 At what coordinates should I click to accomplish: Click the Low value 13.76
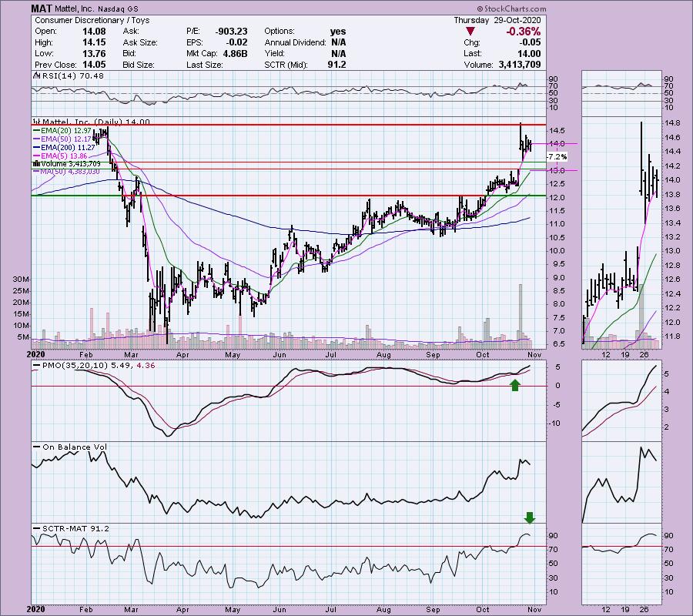click(x=94, y=53)
